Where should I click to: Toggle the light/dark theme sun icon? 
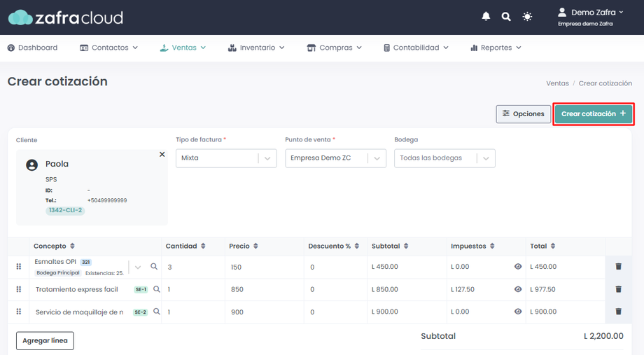tap(527, 16)
